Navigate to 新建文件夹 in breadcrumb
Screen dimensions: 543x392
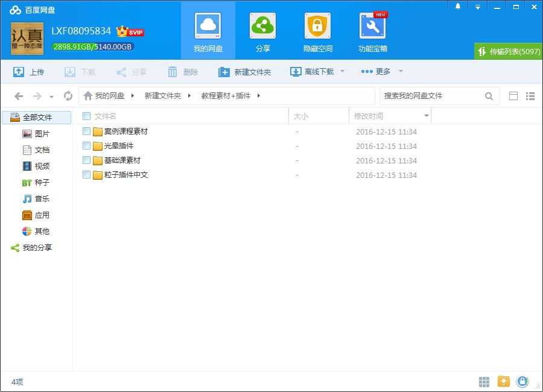click(163, 95)
